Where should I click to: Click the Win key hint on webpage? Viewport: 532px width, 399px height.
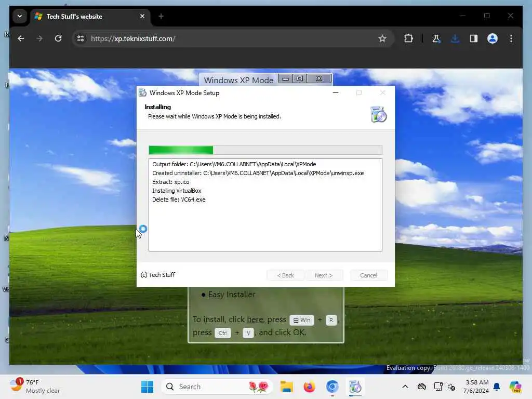click(302, 320)
